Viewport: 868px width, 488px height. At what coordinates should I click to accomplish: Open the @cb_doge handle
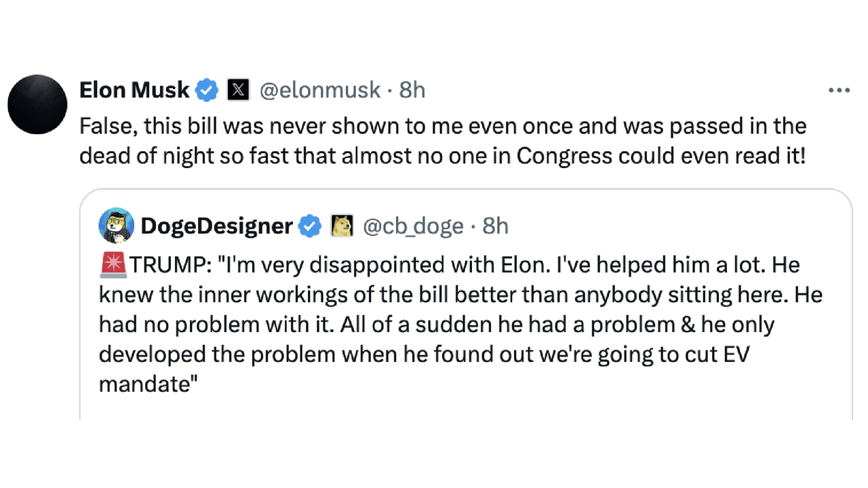click(414, 226)
